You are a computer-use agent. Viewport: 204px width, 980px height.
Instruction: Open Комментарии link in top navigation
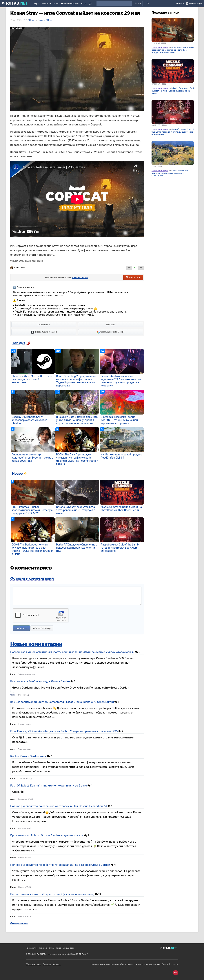70,3
